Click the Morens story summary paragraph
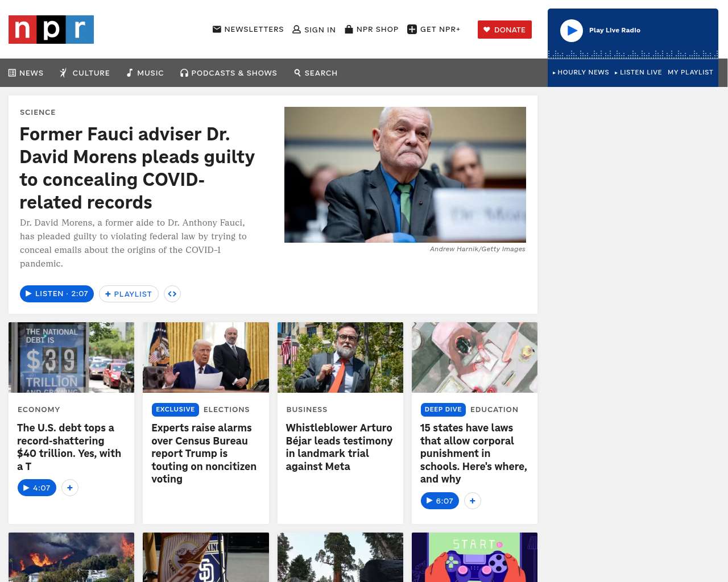The image size is (728, 582). (134, 243)
